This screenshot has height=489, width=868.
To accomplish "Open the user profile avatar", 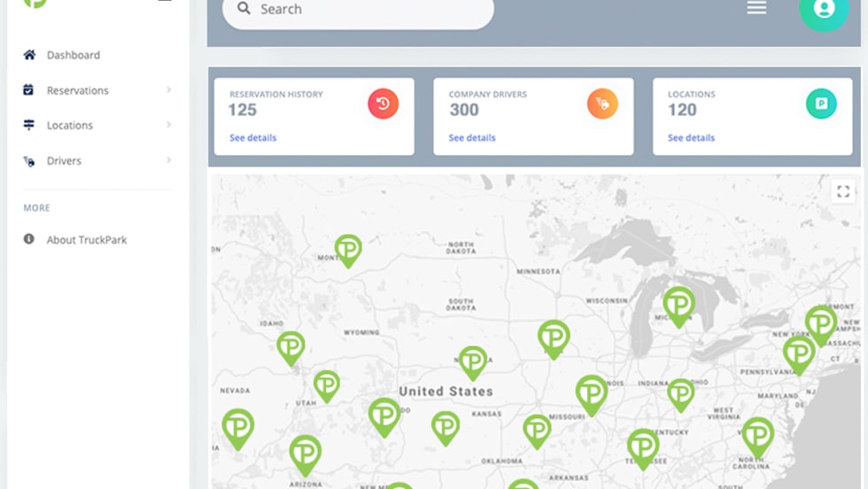I will pyautogui.click(x=824, y=10).
